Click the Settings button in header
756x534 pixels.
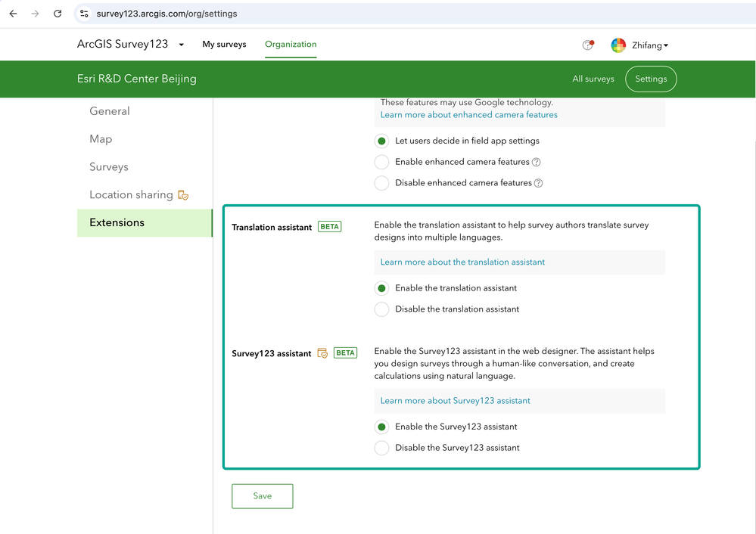coord(651,79)
